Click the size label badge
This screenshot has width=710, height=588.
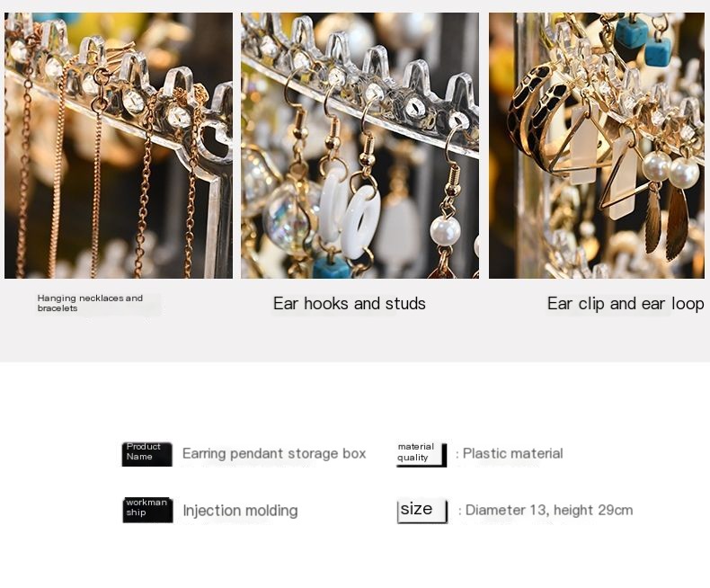coord(422,511)
